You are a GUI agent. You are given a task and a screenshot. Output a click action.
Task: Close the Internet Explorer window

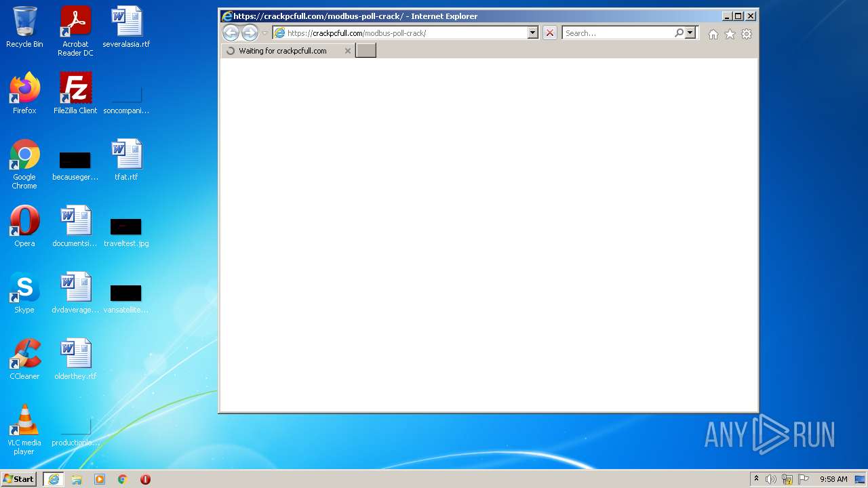[750, 16]
